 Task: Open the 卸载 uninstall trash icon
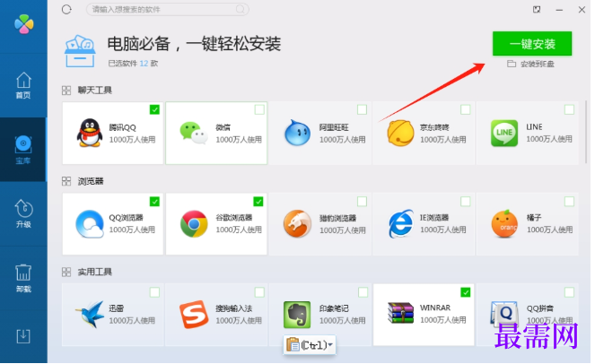click(23, 278)
